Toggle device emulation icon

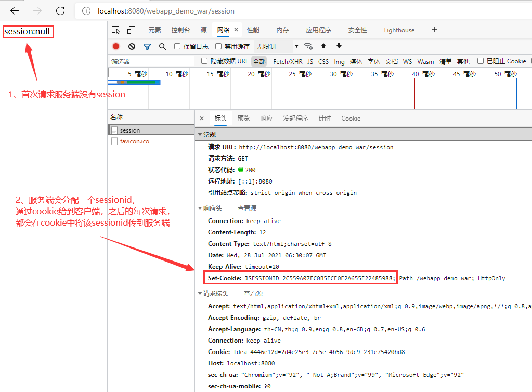(x=131, y=30)
